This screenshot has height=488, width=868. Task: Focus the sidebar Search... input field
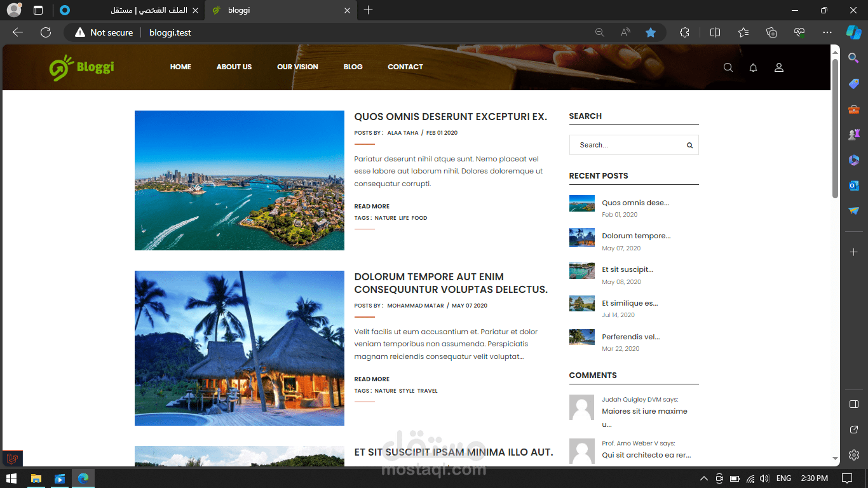(x=627, y=146)
